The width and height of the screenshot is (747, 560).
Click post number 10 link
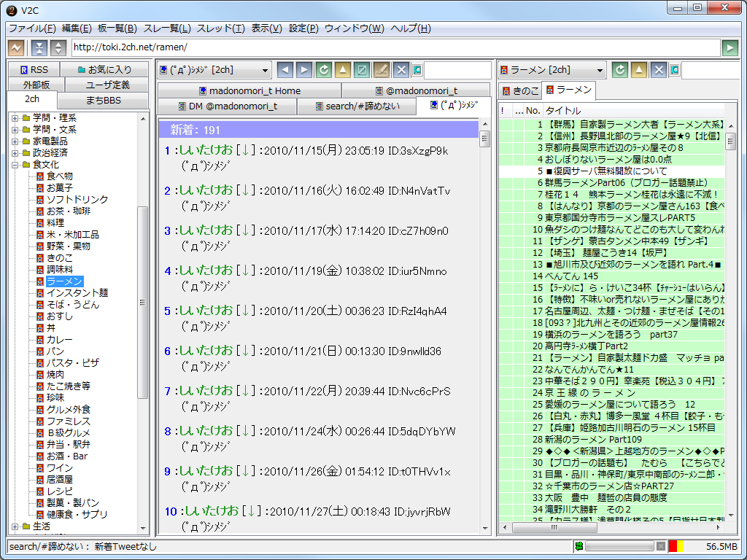point(171,511)
